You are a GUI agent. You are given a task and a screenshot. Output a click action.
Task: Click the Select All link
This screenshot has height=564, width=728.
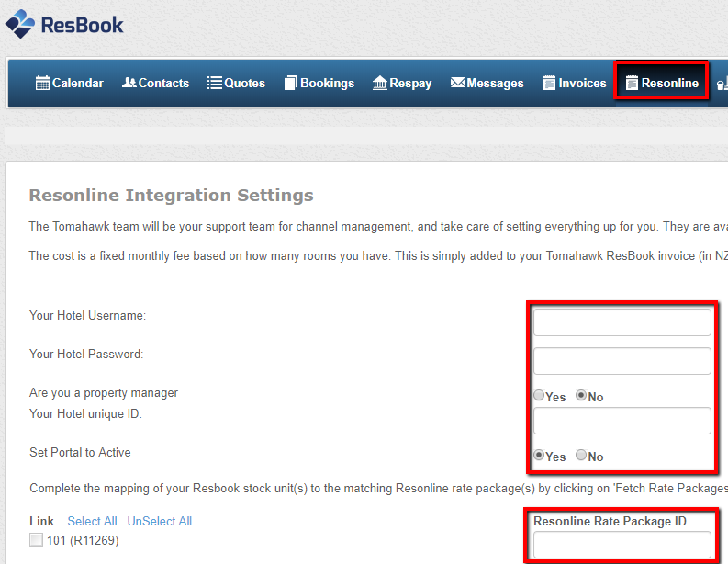92,521
